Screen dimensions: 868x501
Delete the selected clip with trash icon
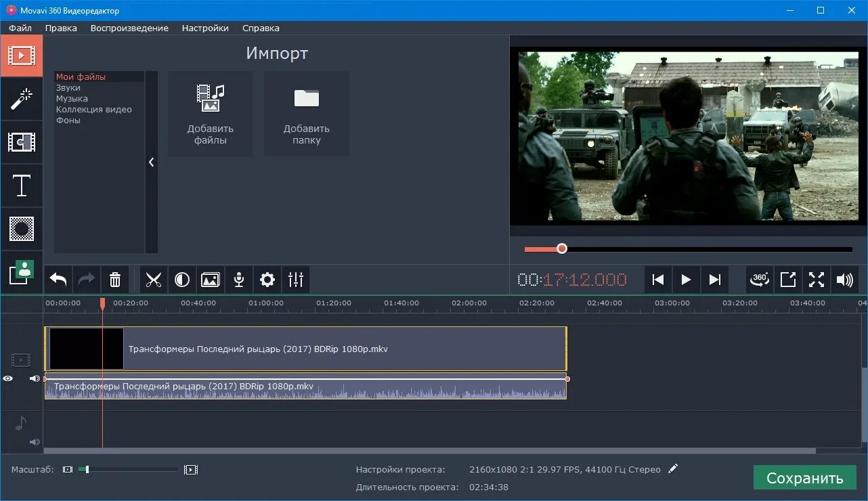click(115, 280)
